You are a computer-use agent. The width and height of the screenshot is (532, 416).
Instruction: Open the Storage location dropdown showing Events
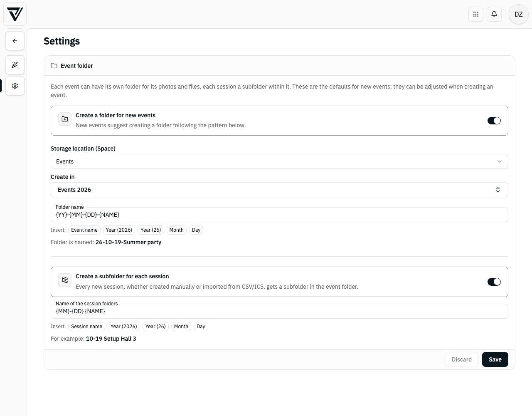click(279, 161)
